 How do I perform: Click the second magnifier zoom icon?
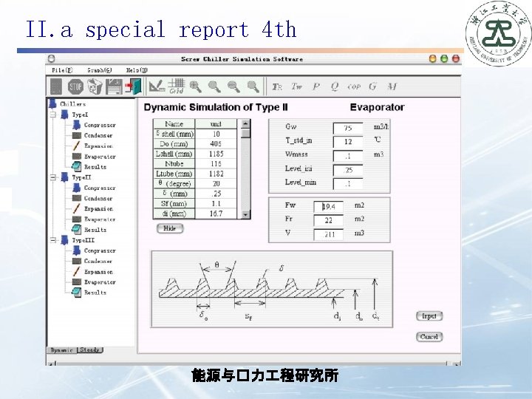(x=214, y=87)
